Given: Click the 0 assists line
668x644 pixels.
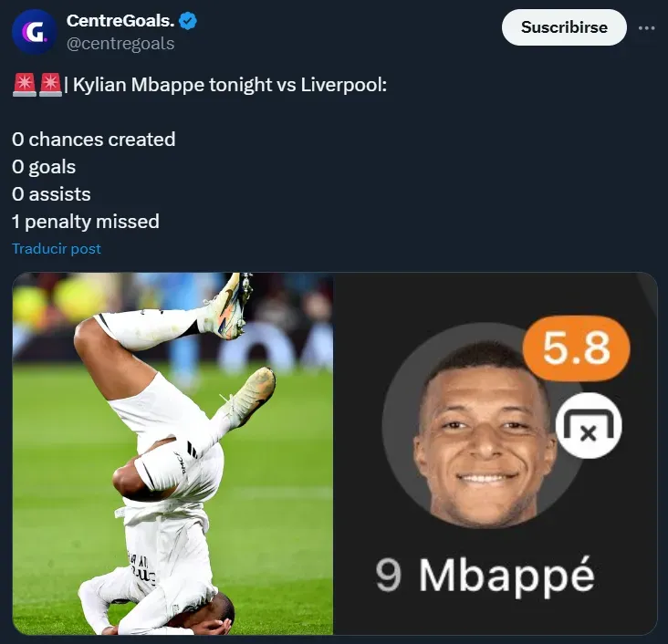Looking at the screenshot, I should tap(51, 194).
